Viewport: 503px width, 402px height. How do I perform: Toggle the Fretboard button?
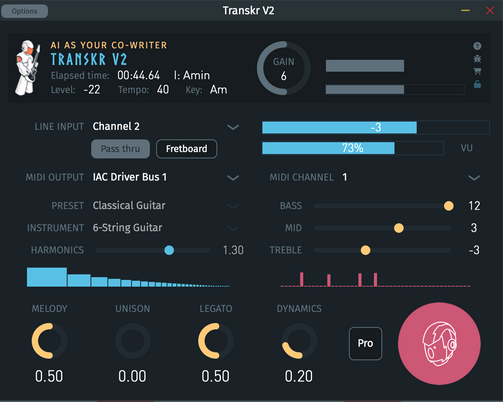(187, 149)
